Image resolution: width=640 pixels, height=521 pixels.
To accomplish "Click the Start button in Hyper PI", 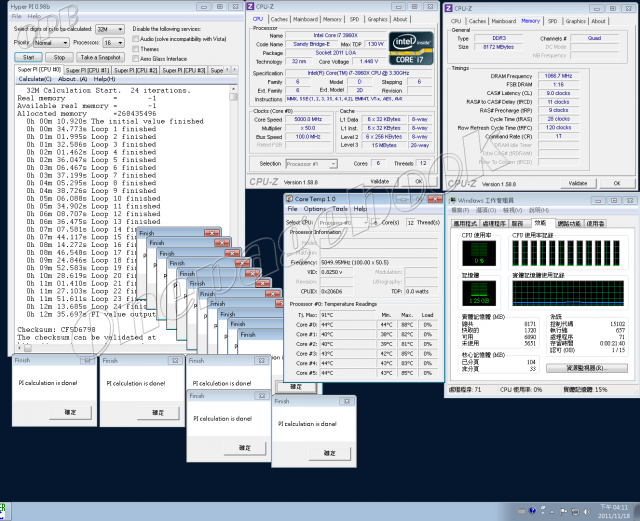I will [x=28, y=57].
